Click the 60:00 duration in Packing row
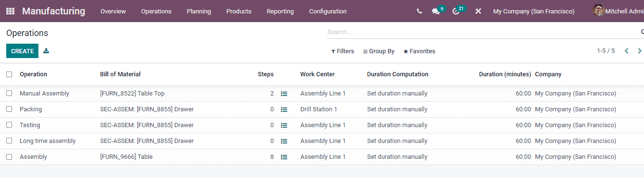 coord(523,109)
